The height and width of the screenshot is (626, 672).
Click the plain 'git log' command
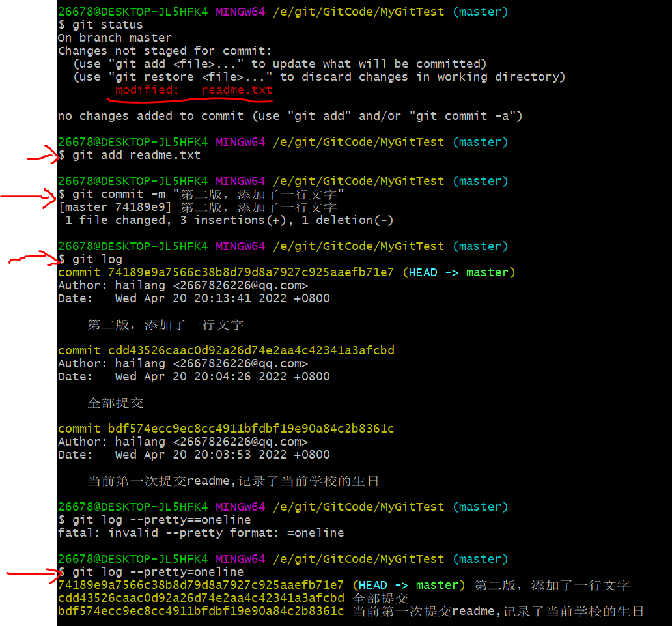pyautogui.click(x=91, y=259)
